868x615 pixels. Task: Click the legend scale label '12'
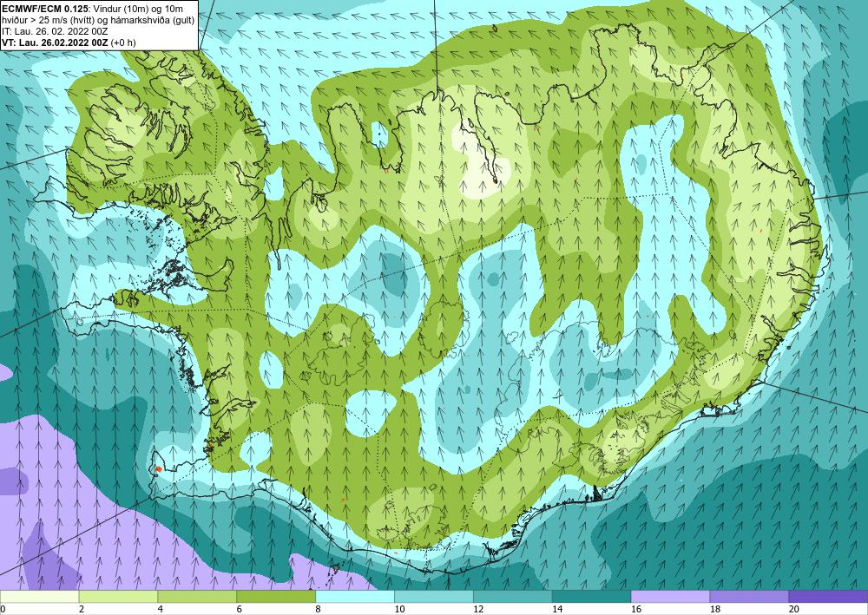[x=478, y=610]
